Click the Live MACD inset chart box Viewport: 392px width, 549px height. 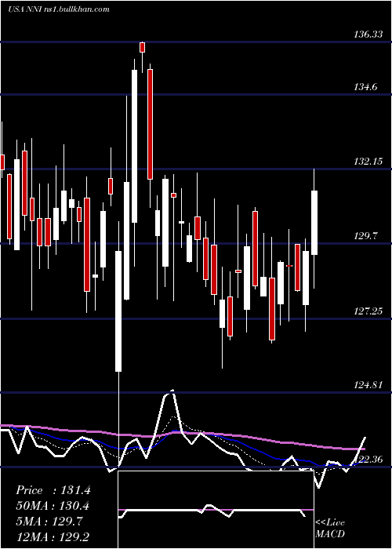pyautogui.click(x=216, y=510)
